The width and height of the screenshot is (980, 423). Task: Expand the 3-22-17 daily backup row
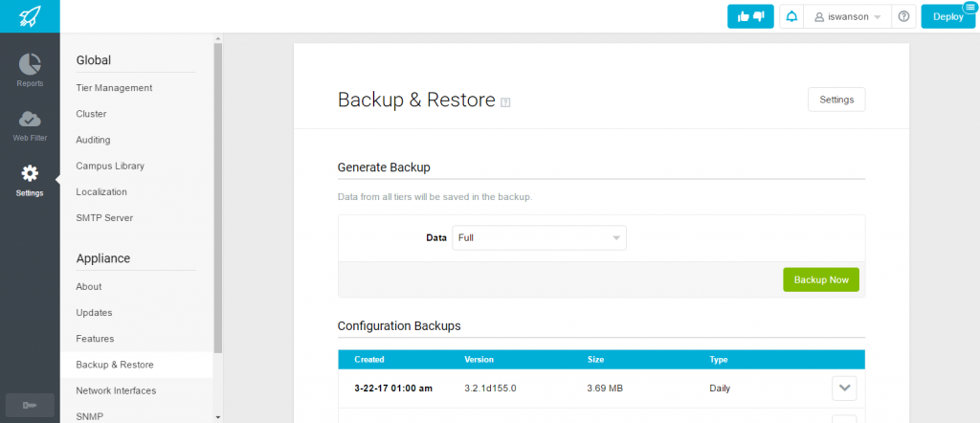(844, 388)
